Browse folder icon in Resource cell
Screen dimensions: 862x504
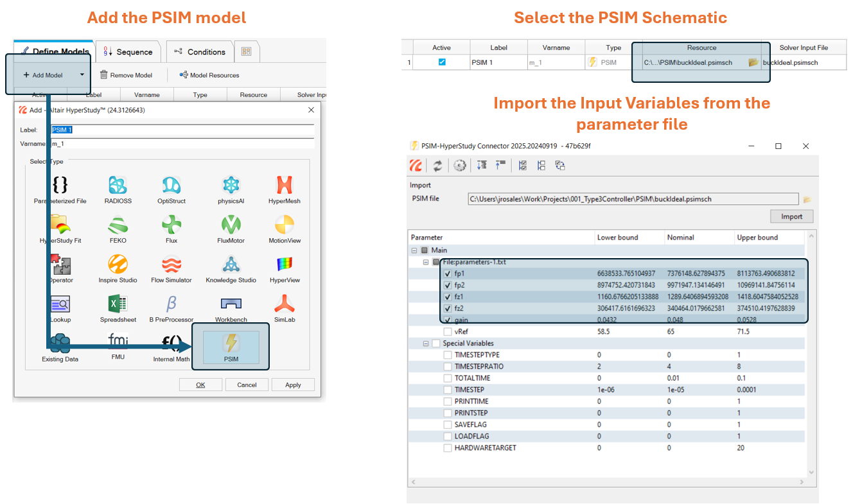point(753,62)
